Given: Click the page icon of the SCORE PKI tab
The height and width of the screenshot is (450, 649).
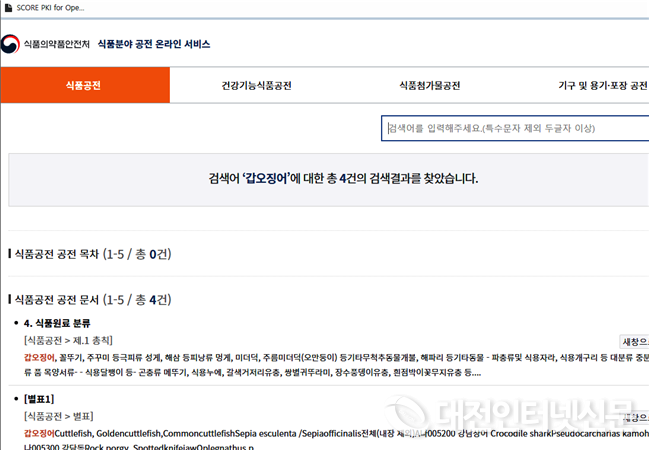Looking at the screenshot, I should coord(8,7).
